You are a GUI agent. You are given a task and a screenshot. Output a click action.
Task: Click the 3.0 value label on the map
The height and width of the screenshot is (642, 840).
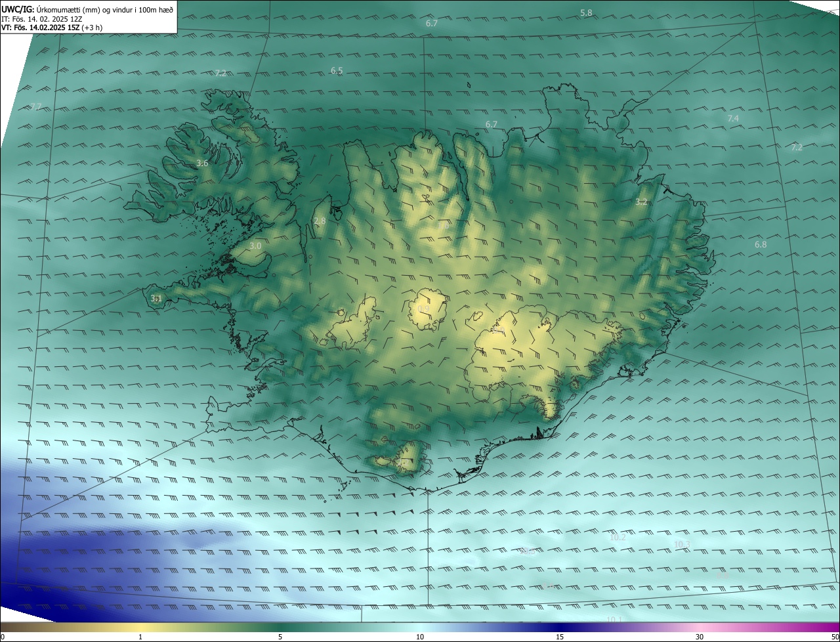[255, 246]
